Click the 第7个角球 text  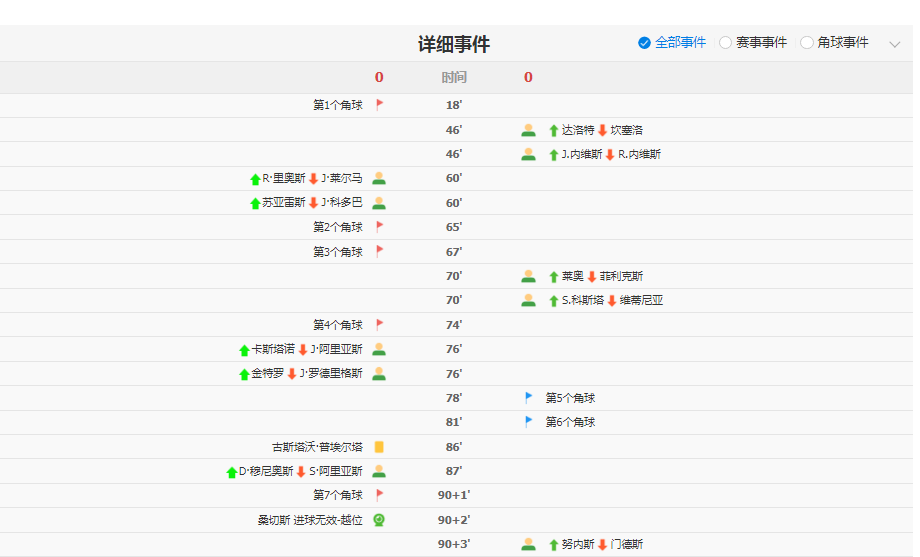coord(338,495)
